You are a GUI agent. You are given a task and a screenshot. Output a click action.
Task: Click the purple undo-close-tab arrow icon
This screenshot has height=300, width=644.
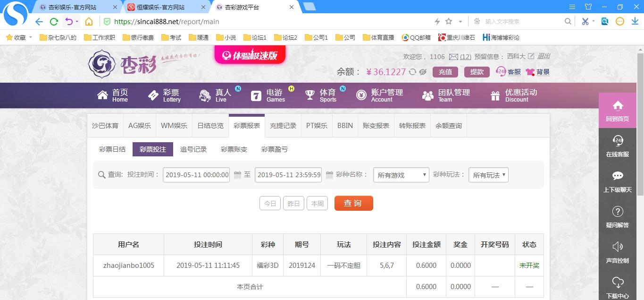coord(69,22)
